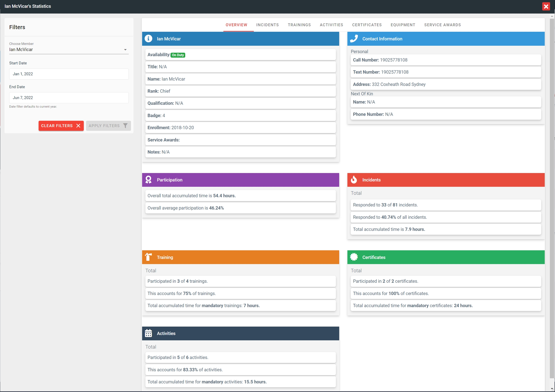Click the info icon beside Ian McVicar header
Screen dimensions: 555x392
point(148,39)
